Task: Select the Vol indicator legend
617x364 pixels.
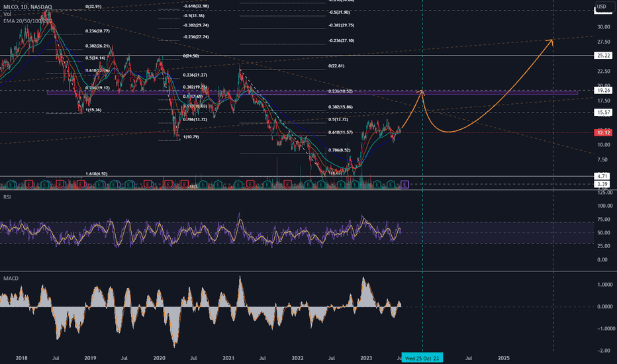Action: [x=7, y=14]
